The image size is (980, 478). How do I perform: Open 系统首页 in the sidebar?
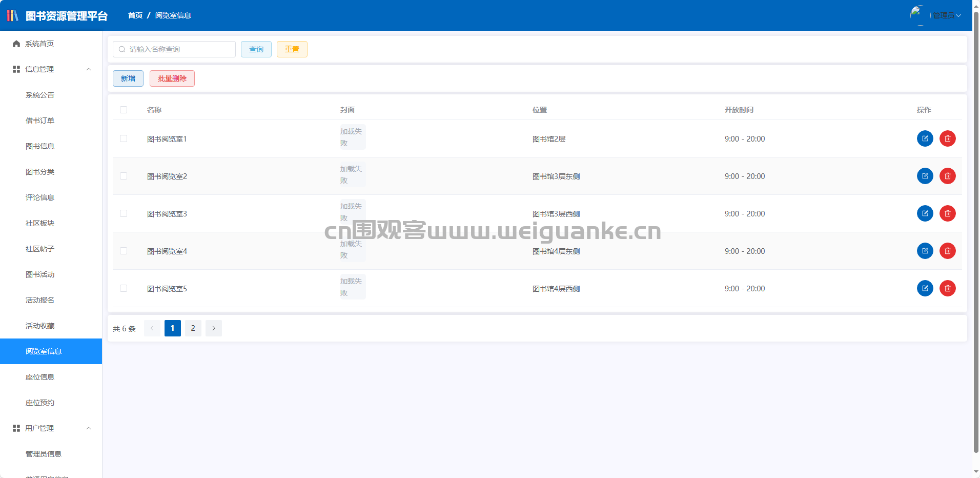51,44
